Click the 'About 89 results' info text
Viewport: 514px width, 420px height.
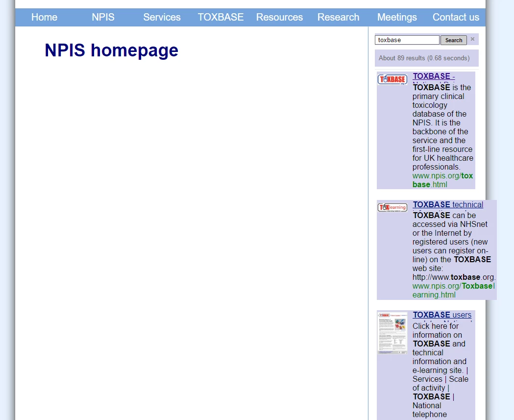pos(424,58)
